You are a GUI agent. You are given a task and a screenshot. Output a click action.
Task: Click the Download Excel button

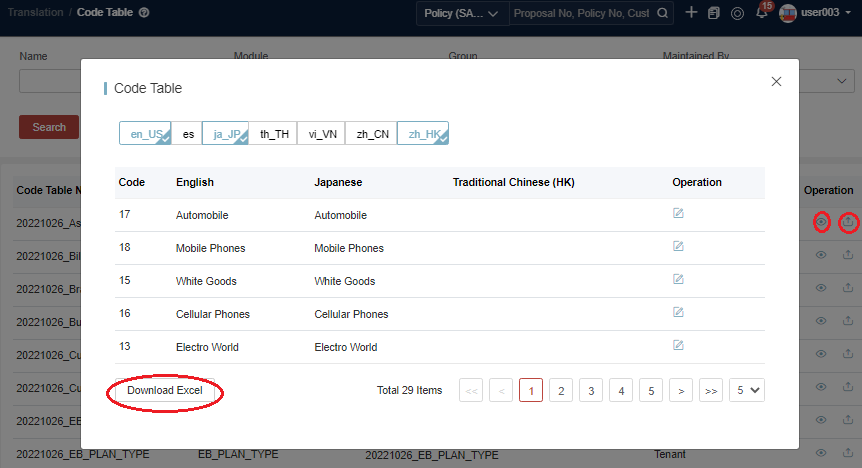click(x=165, y=390)
